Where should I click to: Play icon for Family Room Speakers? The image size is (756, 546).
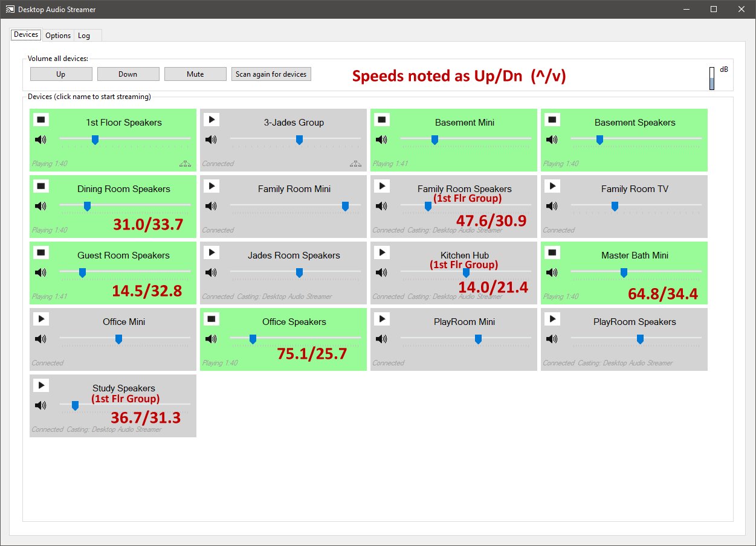(382, 186)
